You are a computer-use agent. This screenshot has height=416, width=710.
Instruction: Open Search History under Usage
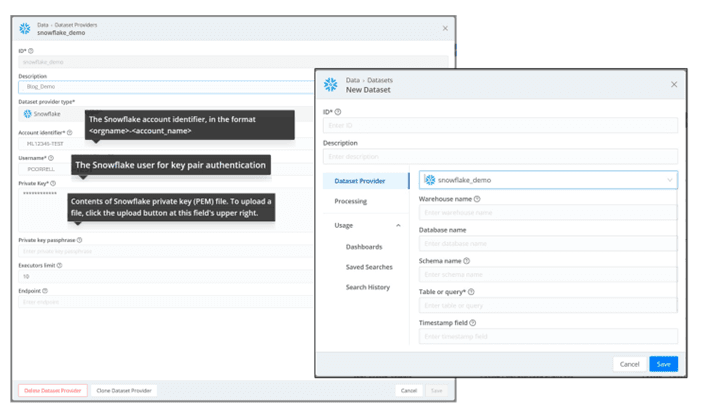click(368, 288)
